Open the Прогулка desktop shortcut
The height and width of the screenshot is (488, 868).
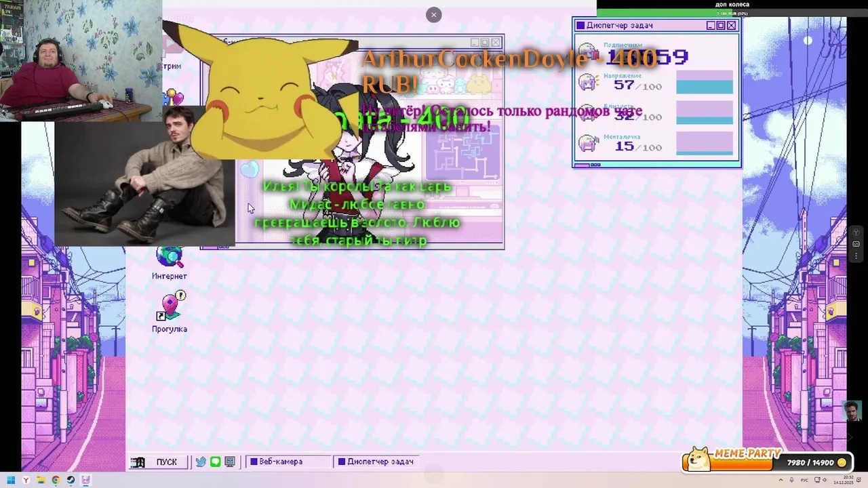coord(170,312)
